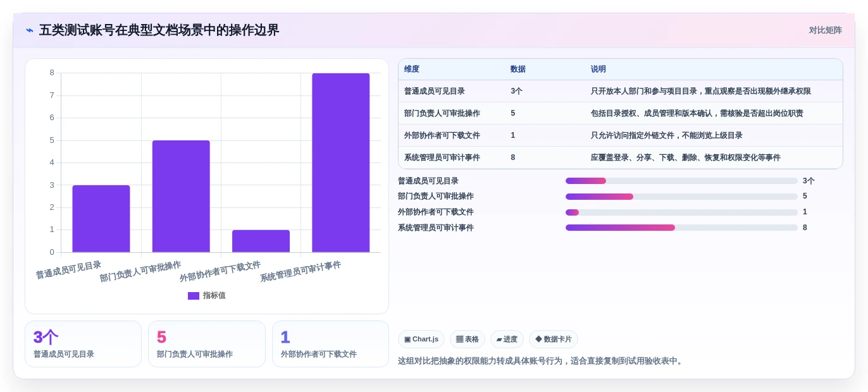This screenshot has width=868, height=392.
Task: Click the 部门负责人可审批操作 progress bar
Action: click(681, 197)
